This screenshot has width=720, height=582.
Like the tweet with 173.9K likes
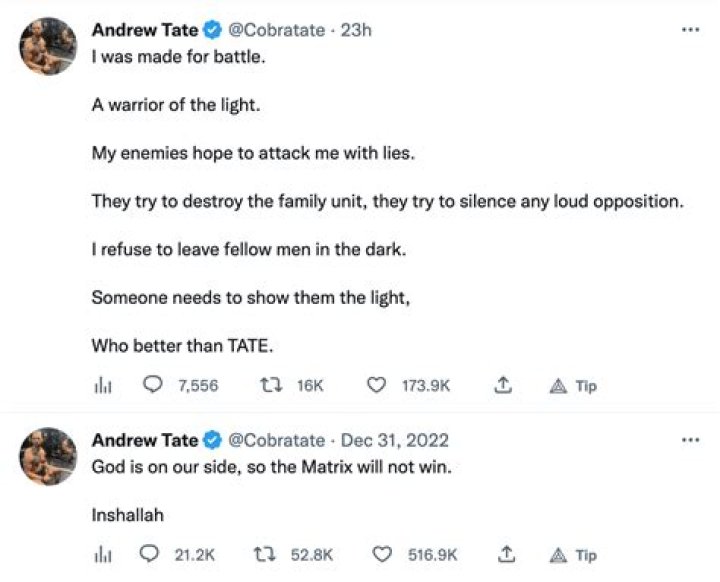pos(376,385)
